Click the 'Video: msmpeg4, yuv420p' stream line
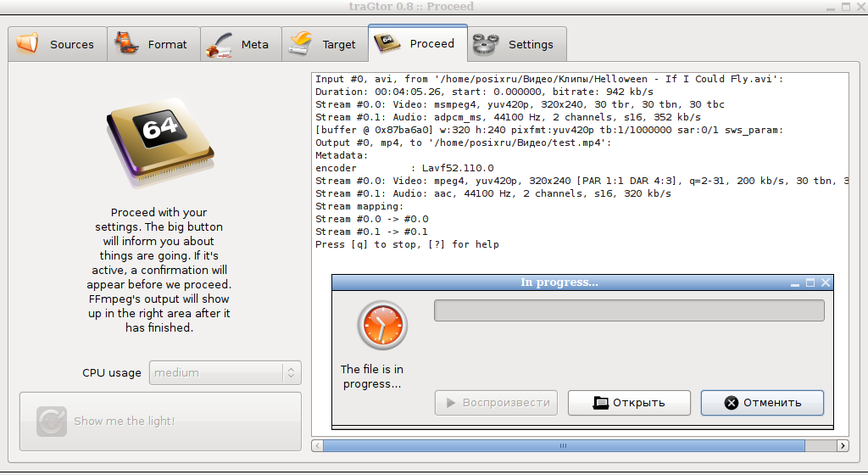 (520, 104)
